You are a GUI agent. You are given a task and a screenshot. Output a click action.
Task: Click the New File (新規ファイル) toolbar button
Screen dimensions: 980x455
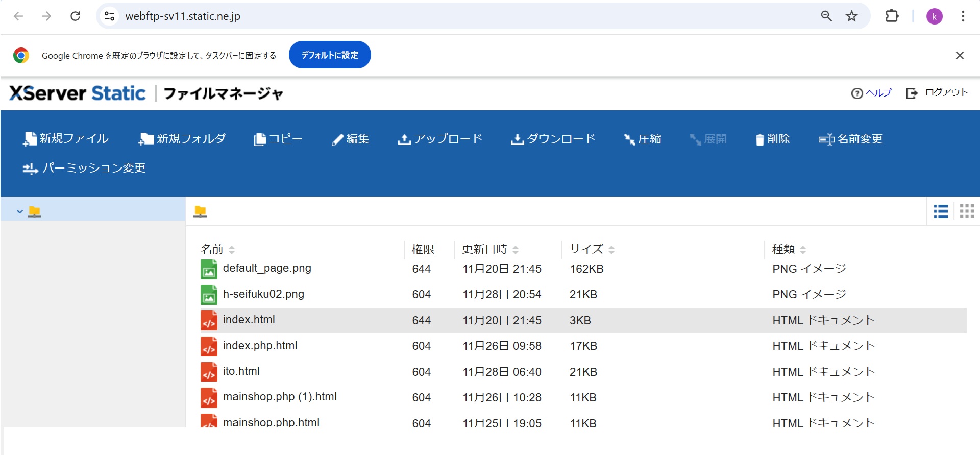click(x=66, y=139)
